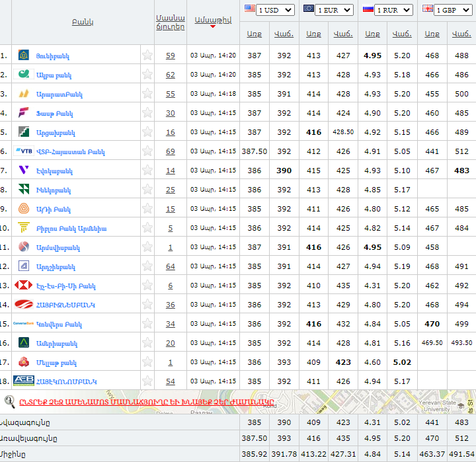The image size is (476, 462).
Task: Click the Ամերիաբանկ logo icon
Action: [x=24, y=342]
